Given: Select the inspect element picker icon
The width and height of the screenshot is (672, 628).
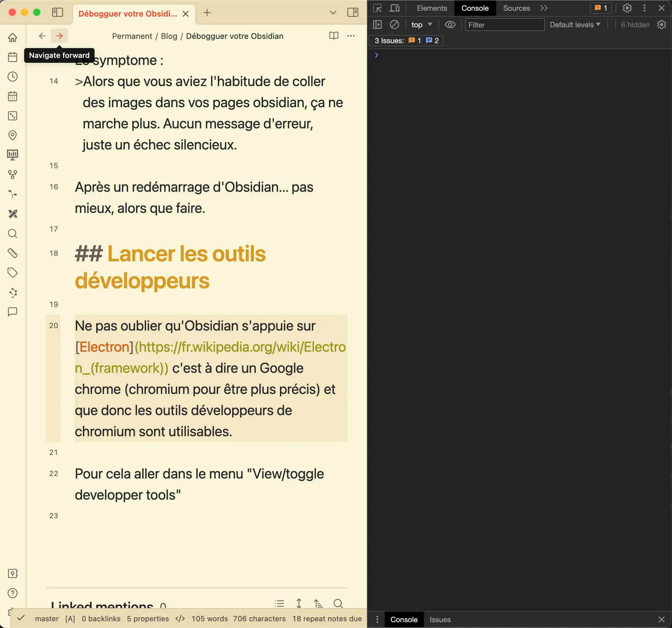Looking at the screenshot, I should click(377, 8).
